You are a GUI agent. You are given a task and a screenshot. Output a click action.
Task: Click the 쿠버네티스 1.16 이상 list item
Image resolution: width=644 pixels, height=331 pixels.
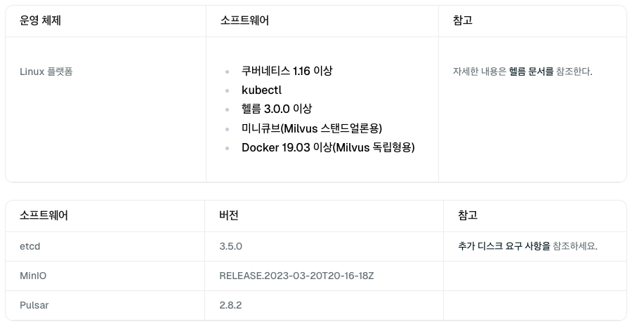coord(287,71)
